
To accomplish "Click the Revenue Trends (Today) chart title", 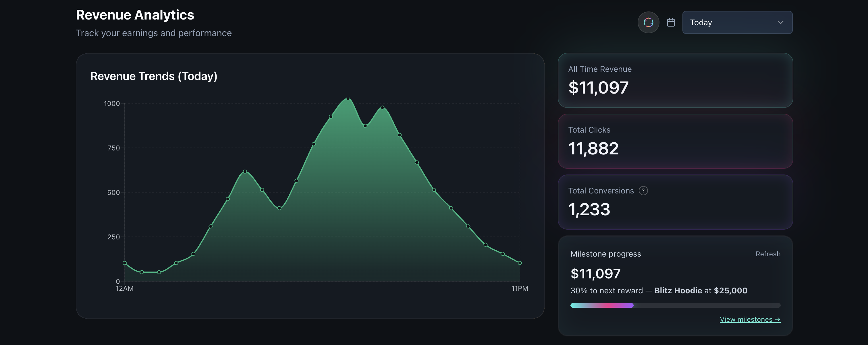I will point(154,76).
